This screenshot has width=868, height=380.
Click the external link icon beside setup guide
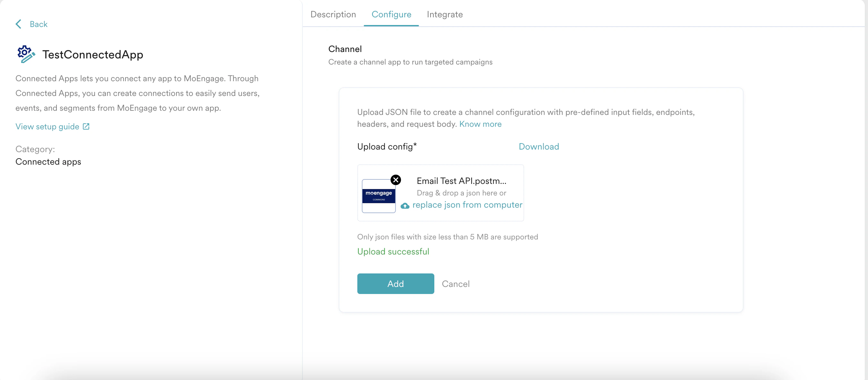click(x=86, y=126)
